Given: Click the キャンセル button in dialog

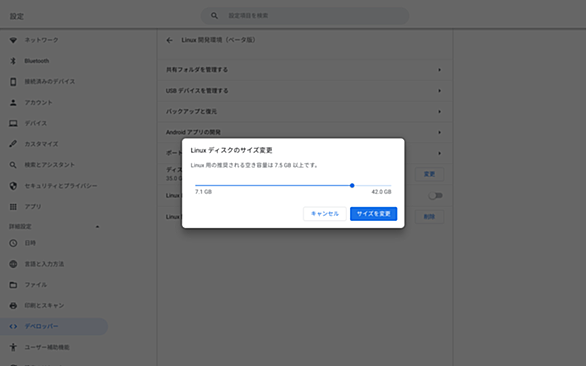Looking at the screenshot, I should [325, 214].
